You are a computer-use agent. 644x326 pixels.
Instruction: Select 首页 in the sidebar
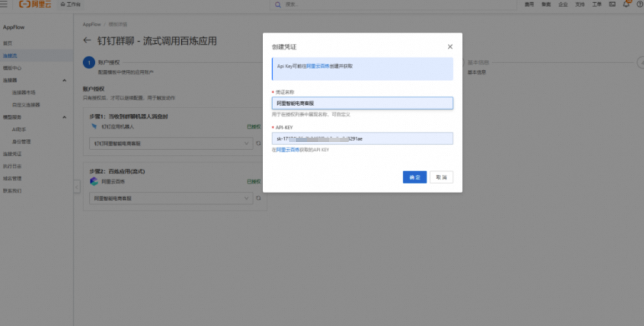tap(7, 43)
